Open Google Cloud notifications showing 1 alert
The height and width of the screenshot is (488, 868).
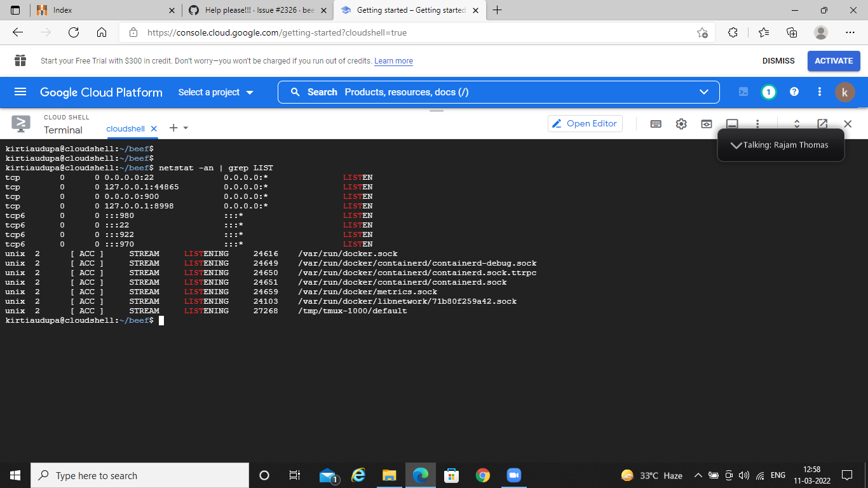tap(768, 91)
